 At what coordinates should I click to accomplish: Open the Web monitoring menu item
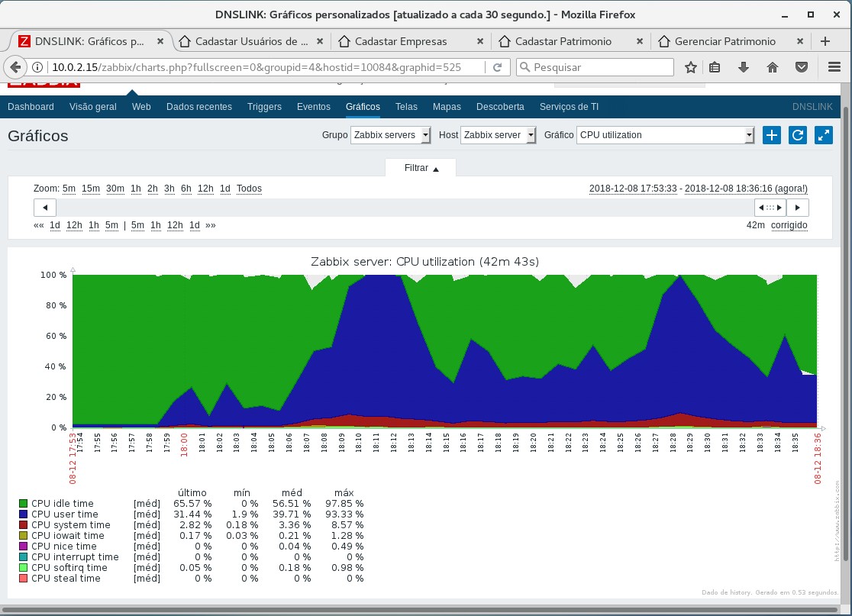pos(141,106)
